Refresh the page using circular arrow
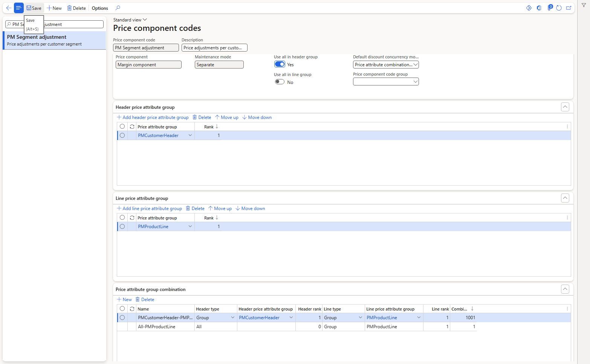Image resolution: width=590 pixels, height=364 pixels. [x=559, y=8]
